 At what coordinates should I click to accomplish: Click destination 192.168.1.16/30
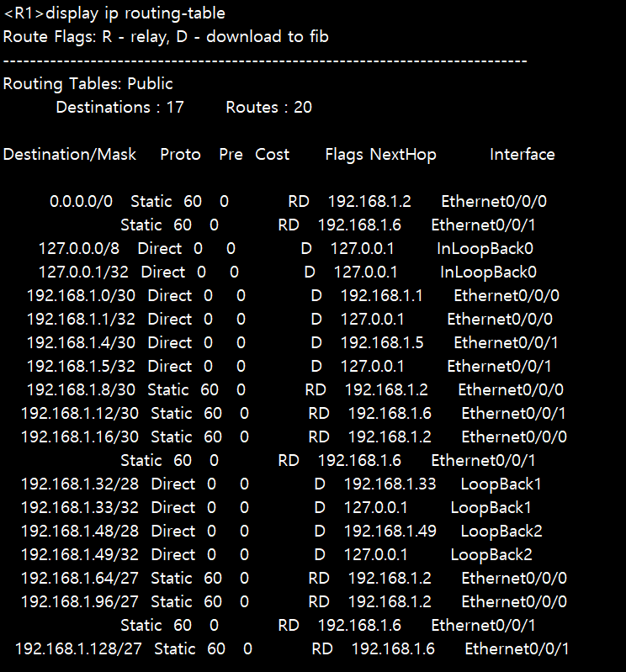point(80,437)
